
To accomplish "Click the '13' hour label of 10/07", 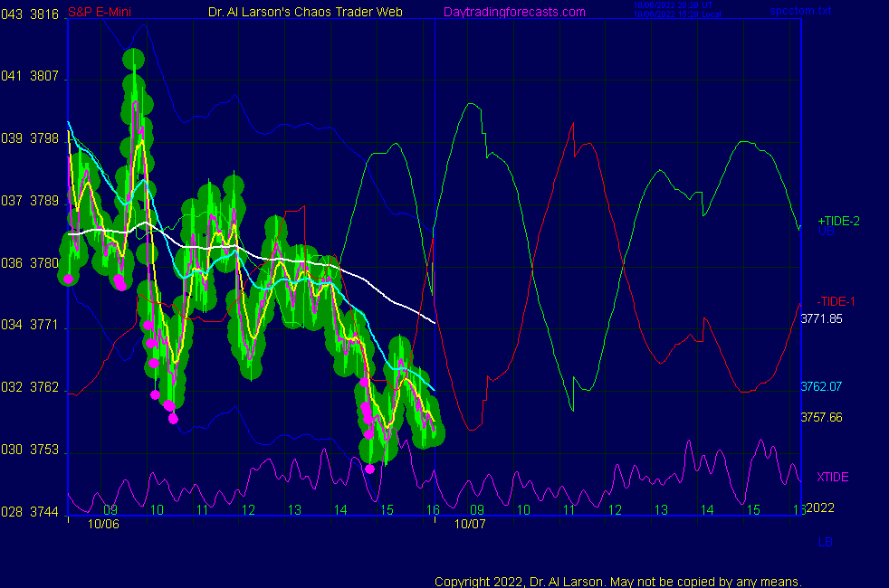I will [661, 510].
